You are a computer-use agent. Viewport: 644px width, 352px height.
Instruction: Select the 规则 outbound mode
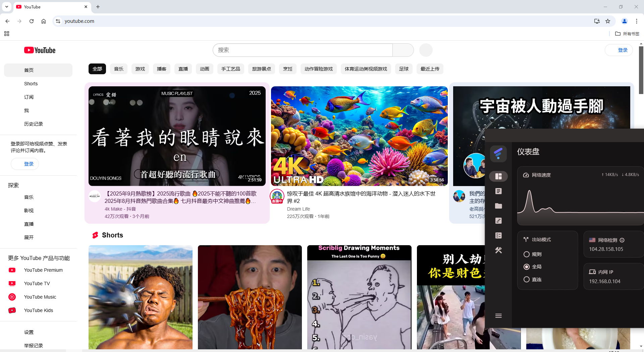[526, 254]
